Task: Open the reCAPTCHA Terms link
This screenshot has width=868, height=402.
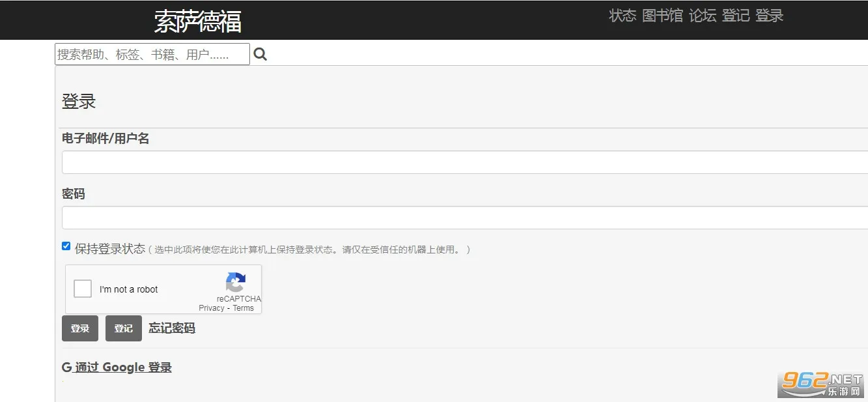Action: 243,308
